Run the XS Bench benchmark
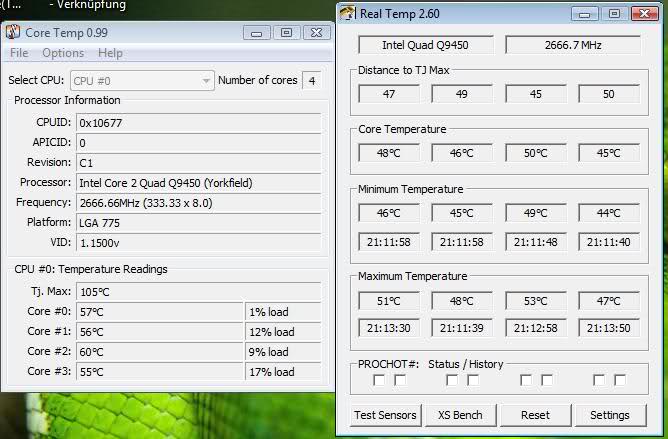The height and width of the screenshot is (439, 668). pos(460,415)
